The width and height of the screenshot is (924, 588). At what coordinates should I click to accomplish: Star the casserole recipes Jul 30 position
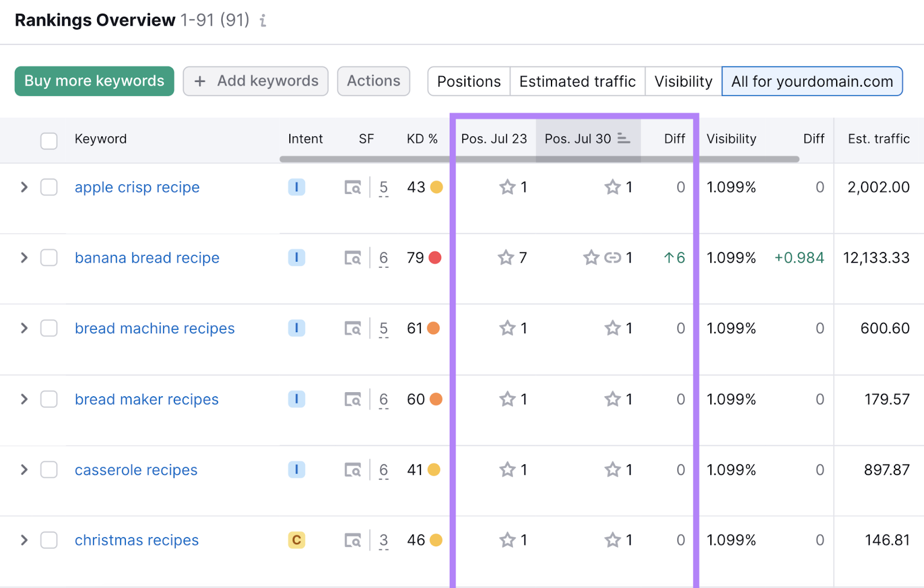coord(611,470)
